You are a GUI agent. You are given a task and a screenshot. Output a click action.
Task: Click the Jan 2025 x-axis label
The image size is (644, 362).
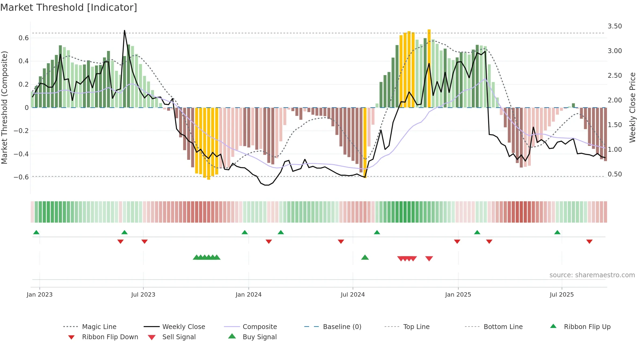click(458, 294)
